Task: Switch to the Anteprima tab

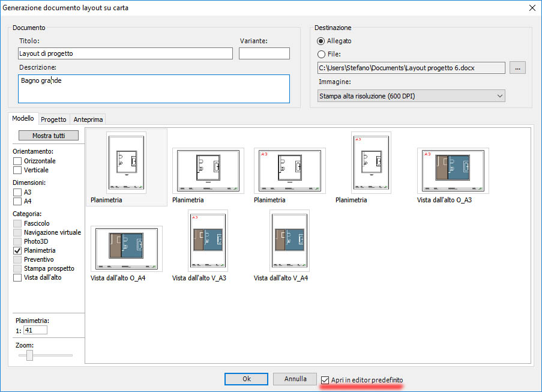Action: [x=88, y=119]
